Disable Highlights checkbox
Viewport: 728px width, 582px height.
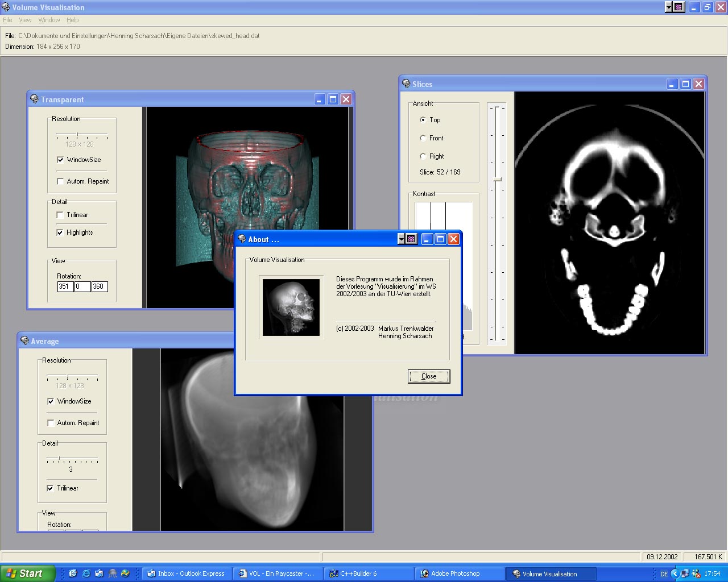coord(60,232)
